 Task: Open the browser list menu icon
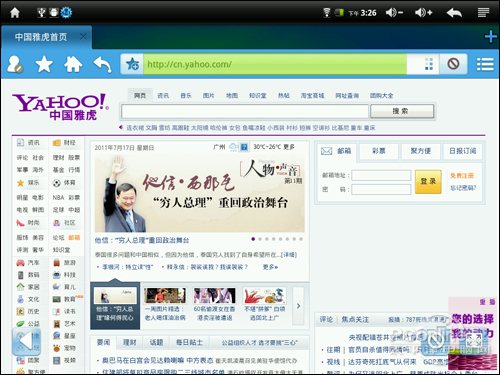point(485,64)
